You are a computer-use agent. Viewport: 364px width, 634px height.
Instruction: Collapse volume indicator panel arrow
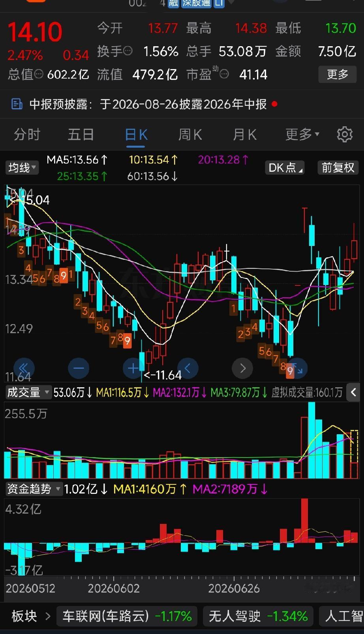click(x=353, y=392)
